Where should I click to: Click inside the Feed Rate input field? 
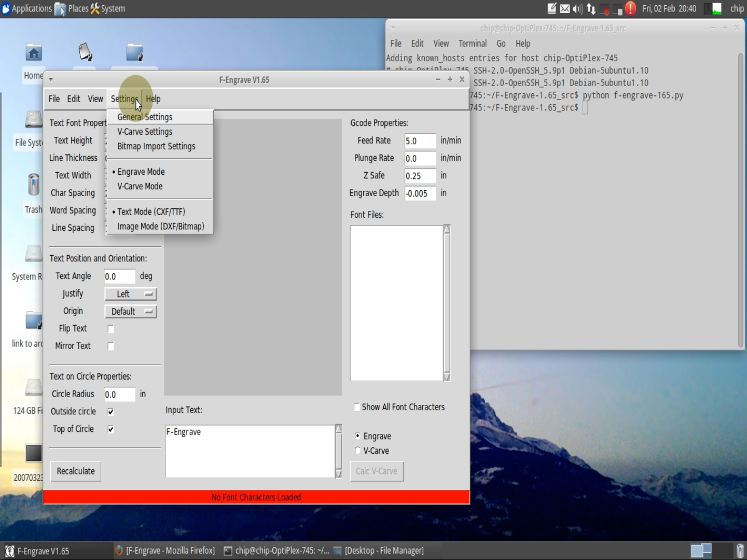(420, 141)
